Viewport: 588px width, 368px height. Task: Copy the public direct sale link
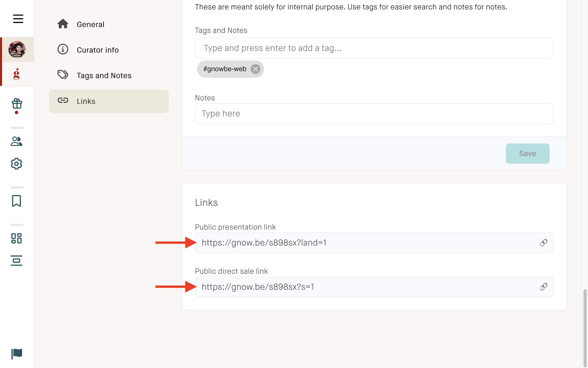pyautogui.click(x=543, y=287)
